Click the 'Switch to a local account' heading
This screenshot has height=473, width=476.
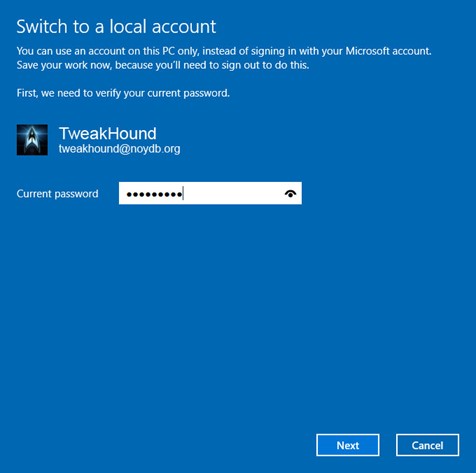pos(116,27)
